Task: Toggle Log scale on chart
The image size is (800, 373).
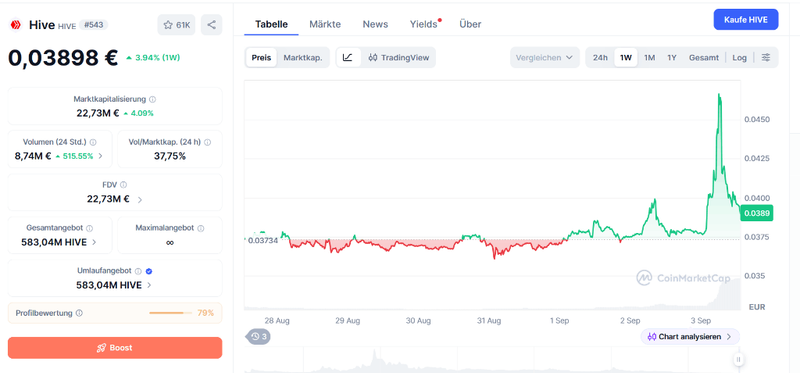Action: point(739,58)
